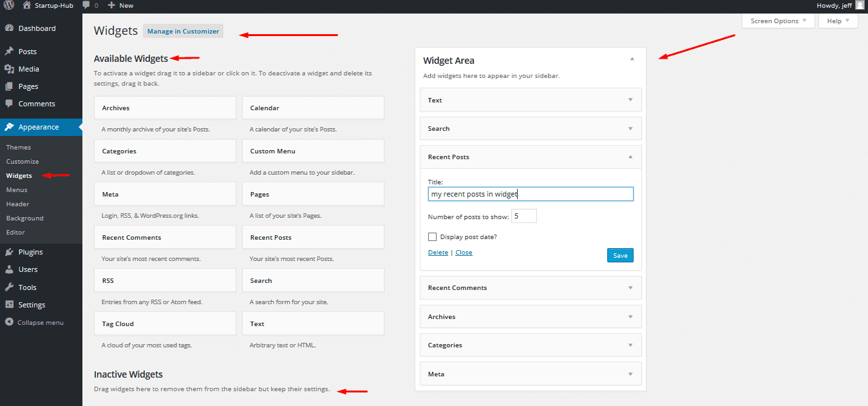Screen dimensions: 868x406
Task: Expand the Text widget in Widget Area
Action: [630, 100]
